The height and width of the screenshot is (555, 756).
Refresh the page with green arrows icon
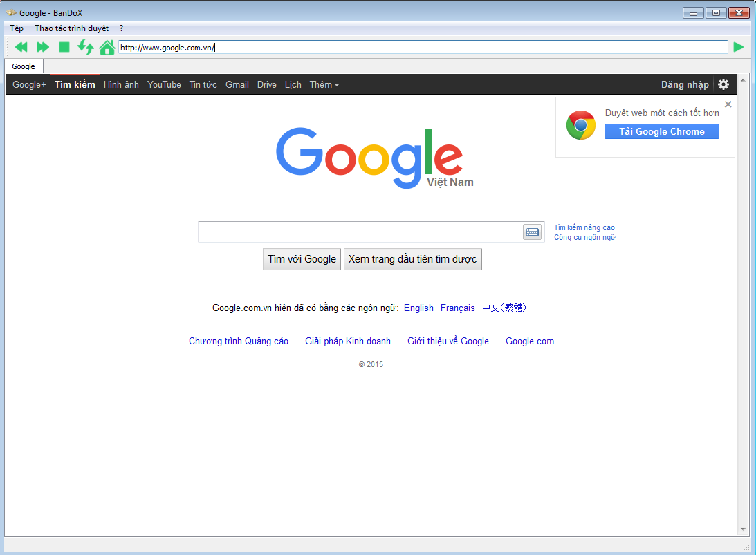tap(86, 47)
